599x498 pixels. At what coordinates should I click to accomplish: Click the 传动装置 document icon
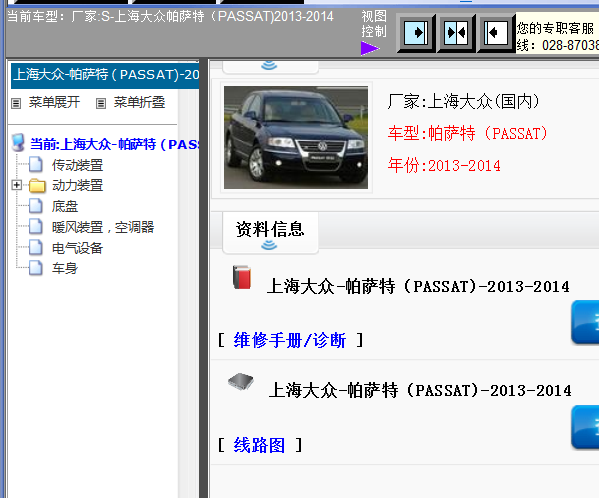point(36,164)
